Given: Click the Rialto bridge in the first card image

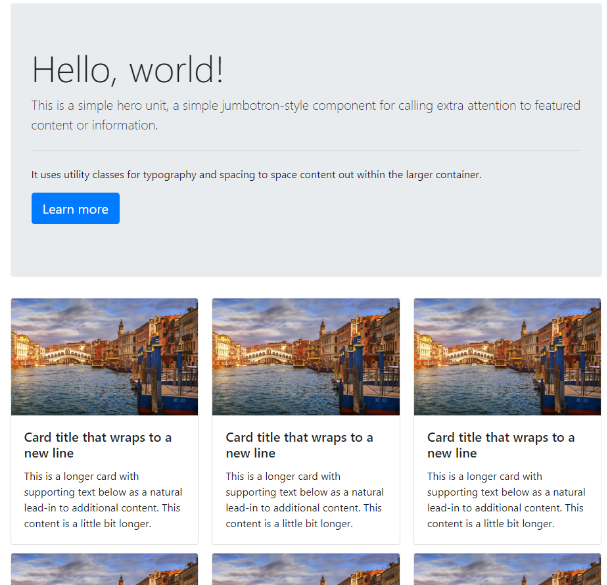Looking at the screenshot, I should click(68, 355).
